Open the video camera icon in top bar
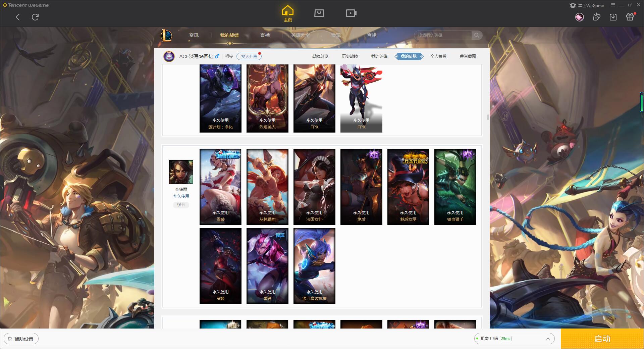The height and width of the screenshot is (349, 644). click(x=351, y=13)
